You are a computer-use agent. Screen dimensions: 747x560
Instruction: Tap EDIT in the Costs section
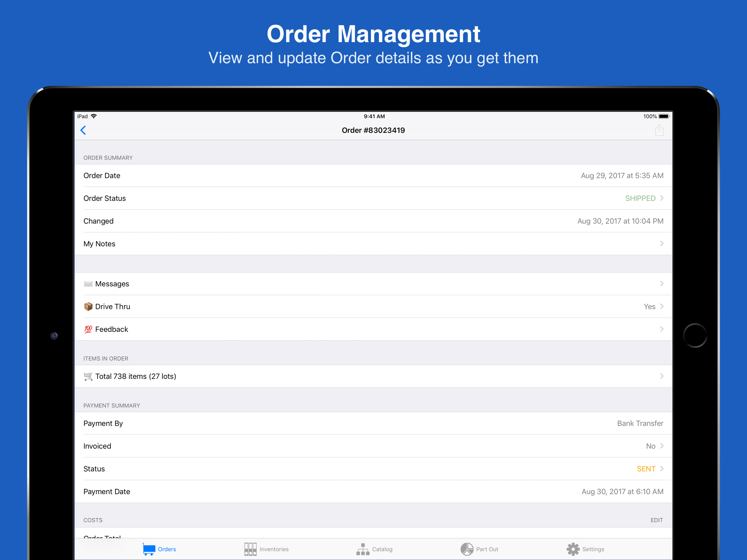click(656, 520)
